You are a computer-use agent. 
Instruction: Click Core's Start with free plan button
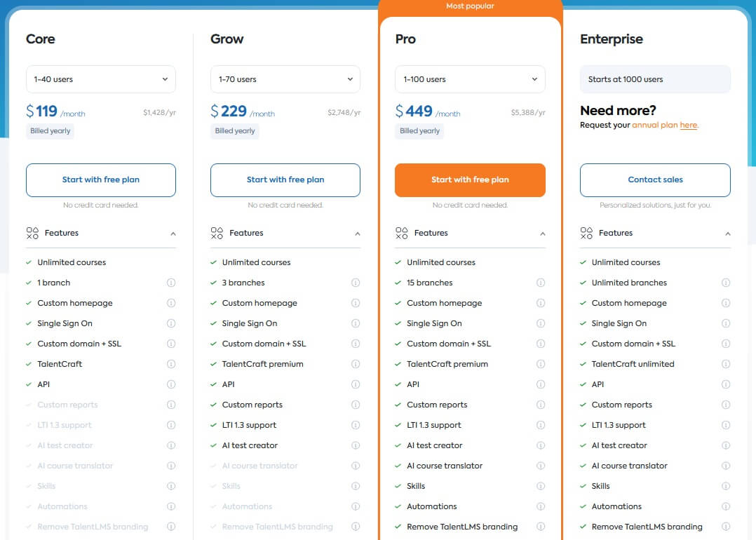coord(101,180)
